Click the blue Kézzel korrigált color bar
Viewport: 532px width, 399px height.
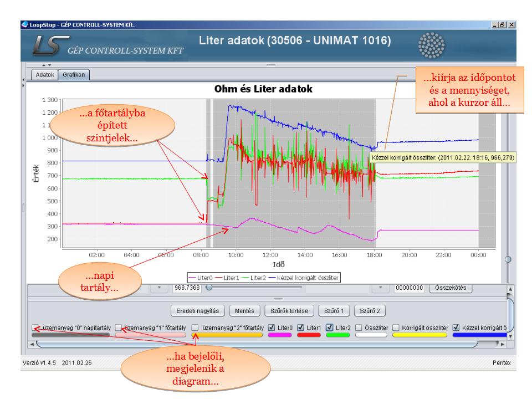click(x=479, y=335)
